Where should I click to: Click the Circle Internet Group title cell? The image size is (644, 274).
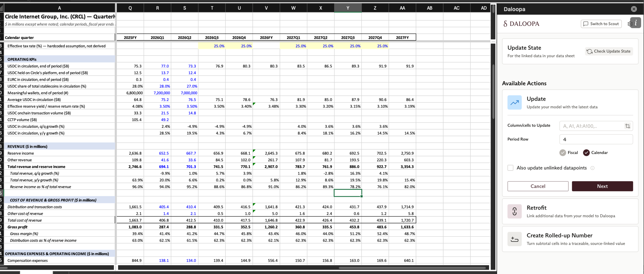(60, 17)
